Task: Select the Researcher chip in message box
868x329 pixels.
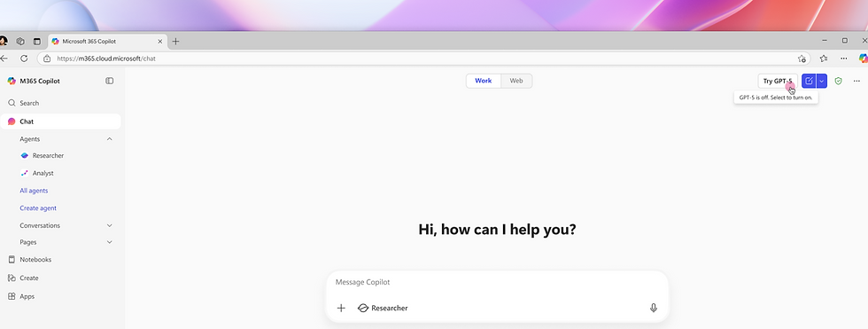Action: (x=383, y=308)
